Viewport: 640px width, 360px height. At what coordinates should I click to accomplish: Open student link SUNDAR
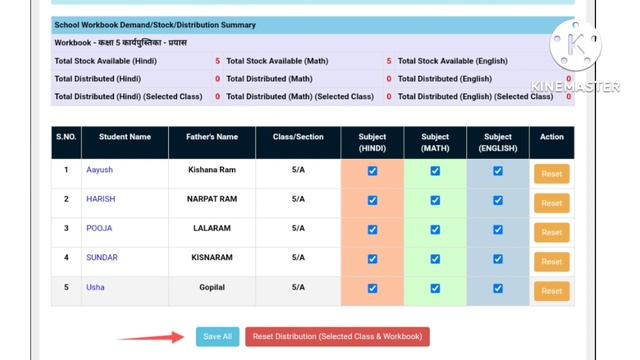pyautogui.click(x=102, y=258)
